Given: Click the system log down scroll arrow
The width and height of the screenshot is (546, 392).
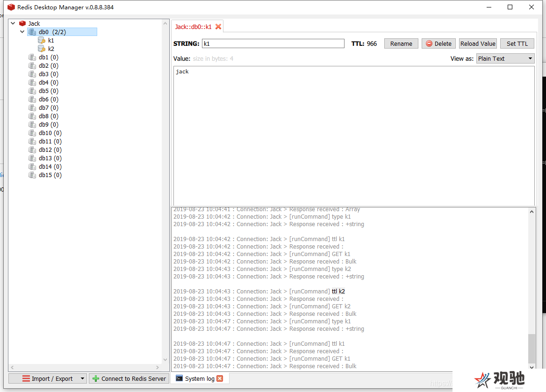Looking at the screenshot, I should tap(532, 367).
